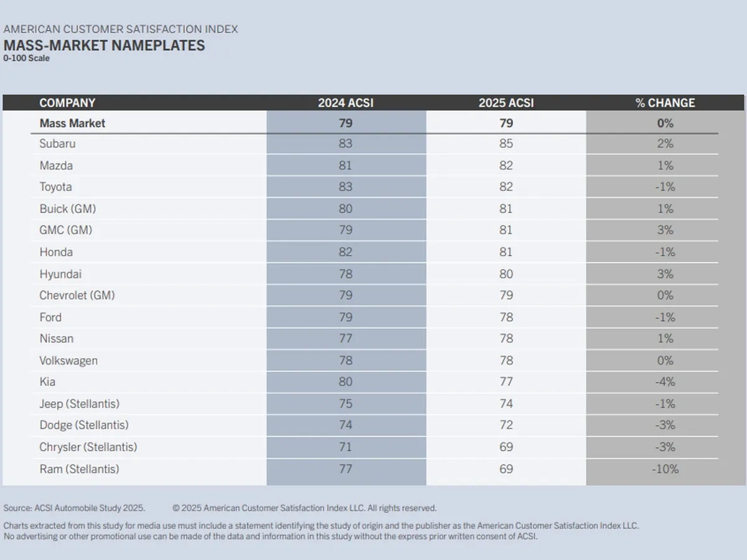Click the 2024 ACSI column header
This screenshot has width=747, height=560.
click(345, 103)
